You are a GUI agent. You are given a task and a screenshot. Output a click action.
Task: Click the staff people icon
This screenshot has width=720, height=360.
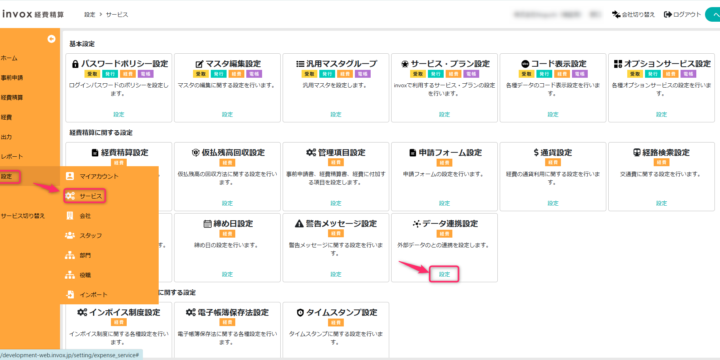click(70, 236)
